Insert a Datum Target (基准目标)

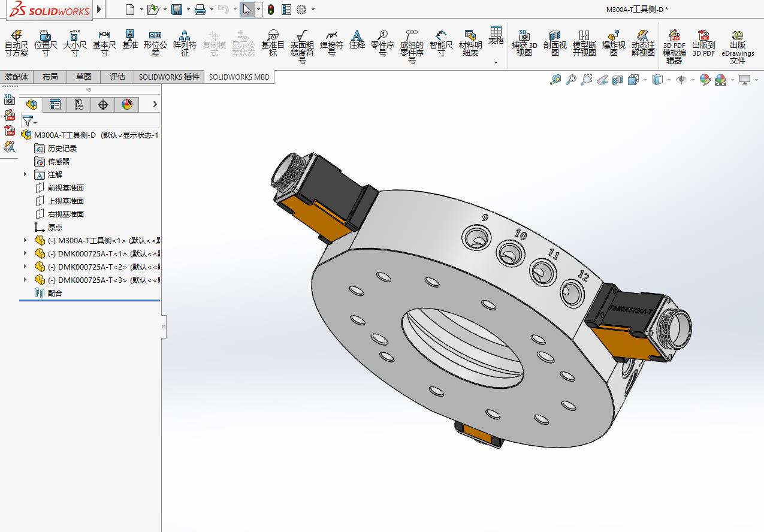click(273, 44)
